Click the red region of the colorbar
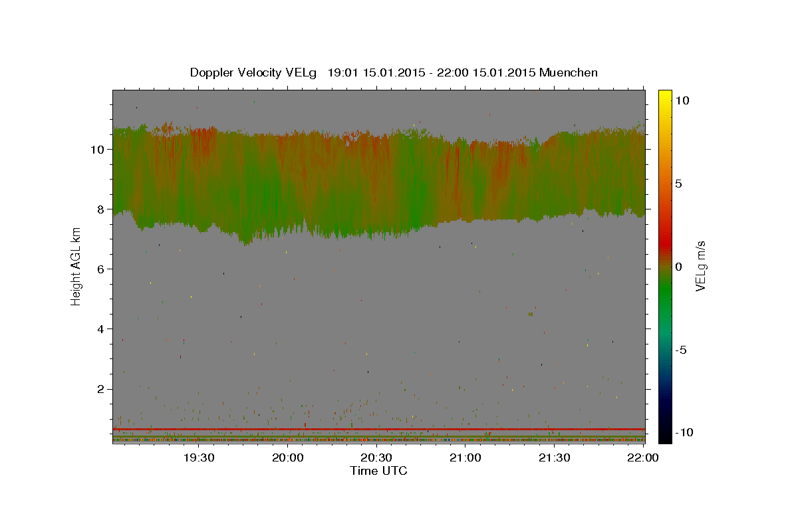This screenshot has width=798, height=532. [665, 233]
